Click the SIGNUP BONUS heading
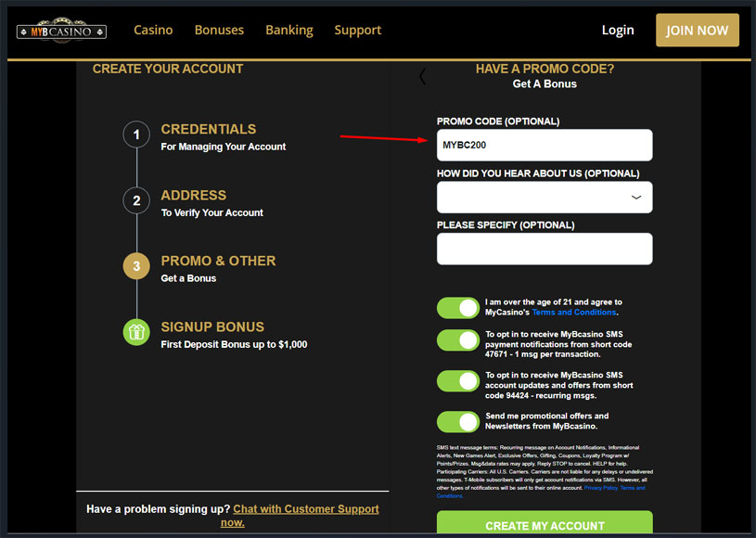This screenshot has width=756, height=538. point(212,327)
